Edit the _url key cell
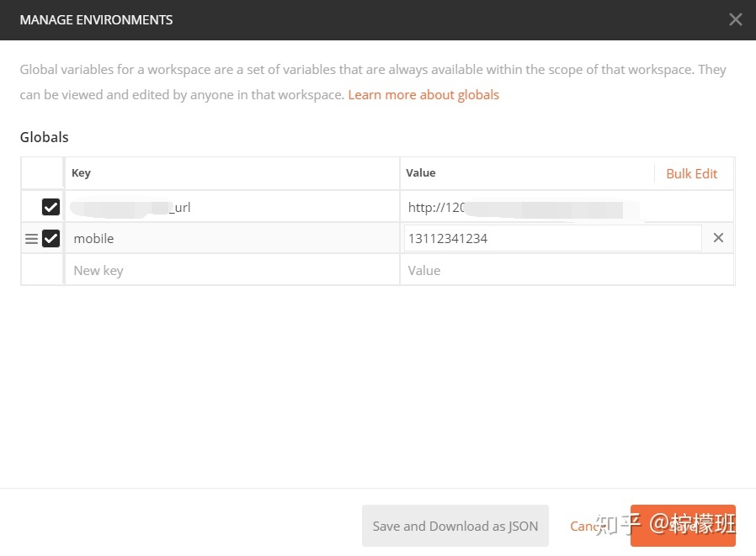The height and width of the screenshot is (556, 756). point(232,207)
